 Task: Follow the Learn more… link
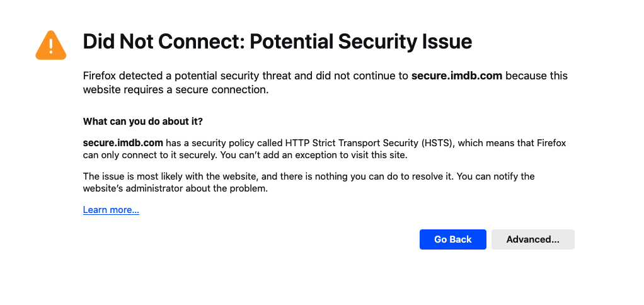click(x=111, y=210)
